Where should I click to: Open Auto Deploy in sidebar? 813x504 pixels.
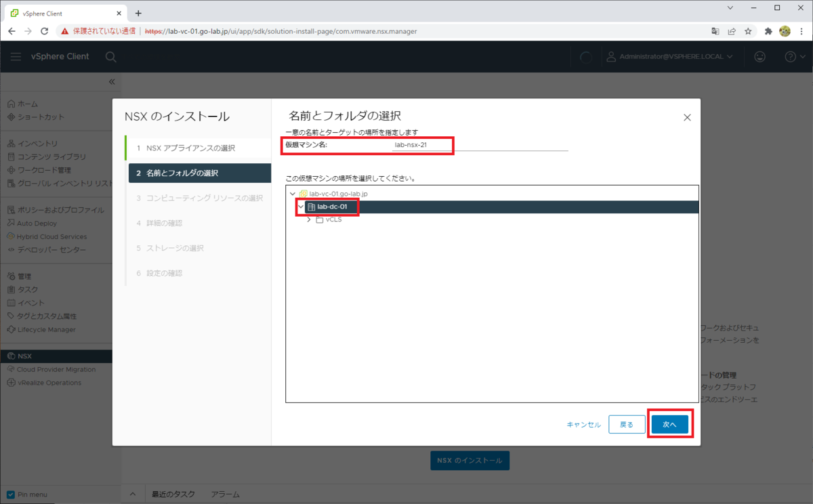pos(33,224)
